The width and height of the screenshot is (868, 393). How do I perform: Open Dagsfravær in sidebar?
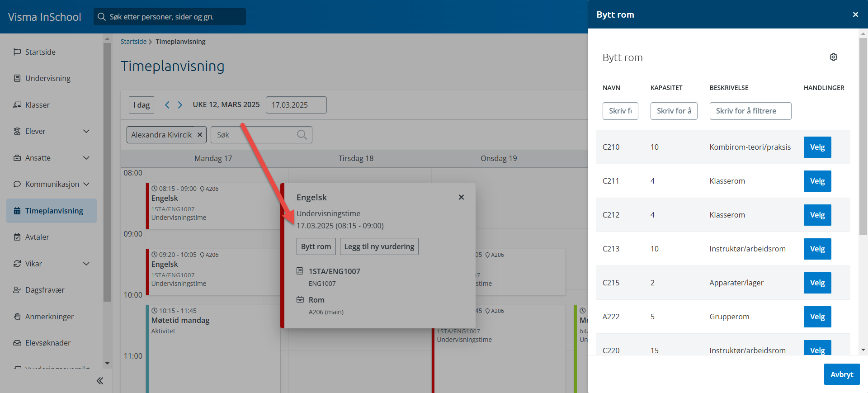pyautogui.click(x=45, y=290)
